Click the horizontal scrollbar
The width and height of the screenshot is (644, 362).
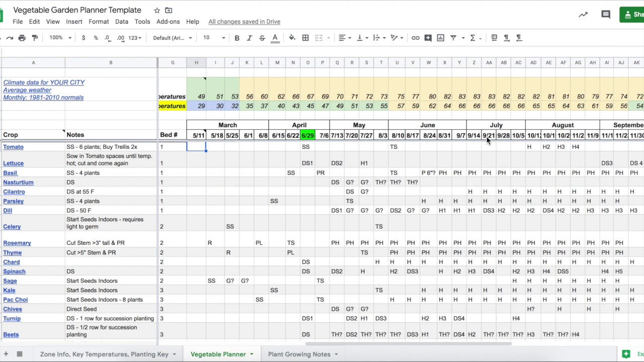[408, 344]
